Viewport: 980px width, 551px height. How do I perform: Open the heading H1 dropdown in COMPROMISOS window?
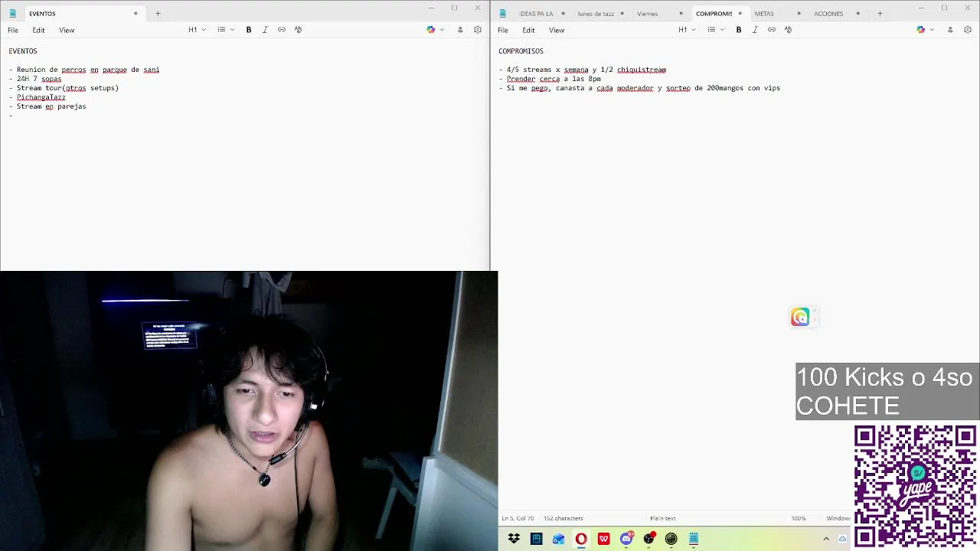[687, 30]
